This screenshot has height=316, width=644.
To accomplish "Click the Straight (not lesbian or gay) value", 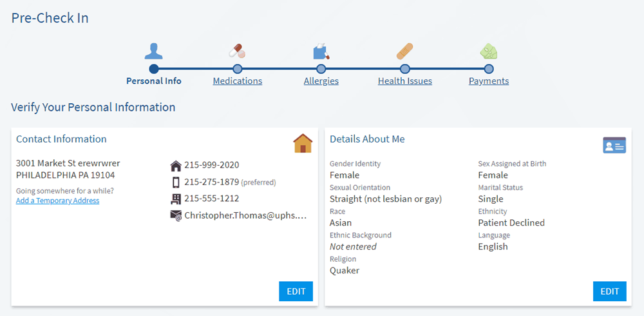I will coord(386,199).
